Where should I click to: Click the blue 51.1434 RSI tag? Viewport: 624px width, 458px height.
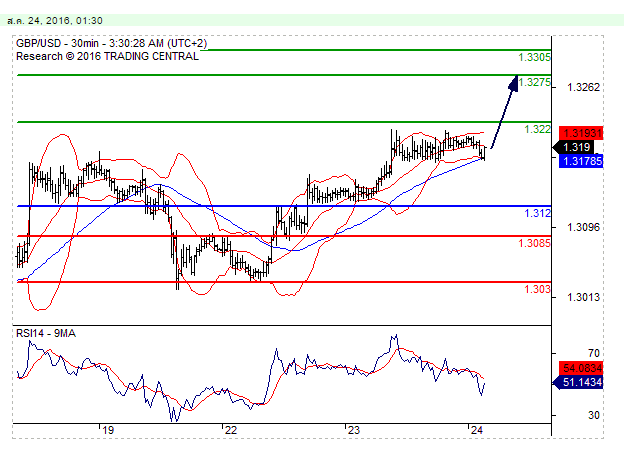click(579, 382)
